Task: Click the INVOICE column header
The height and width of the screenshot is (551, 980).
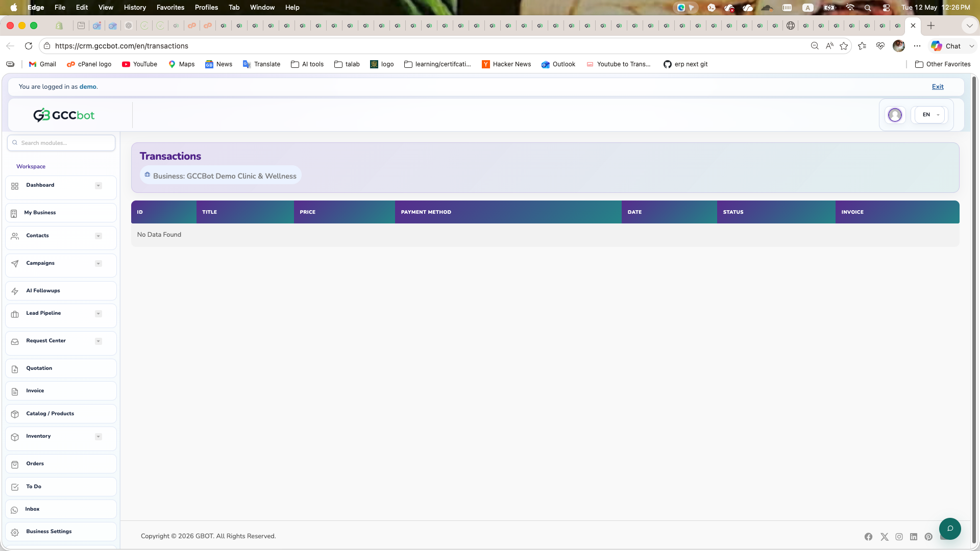Action: click(x=897, y=212)
